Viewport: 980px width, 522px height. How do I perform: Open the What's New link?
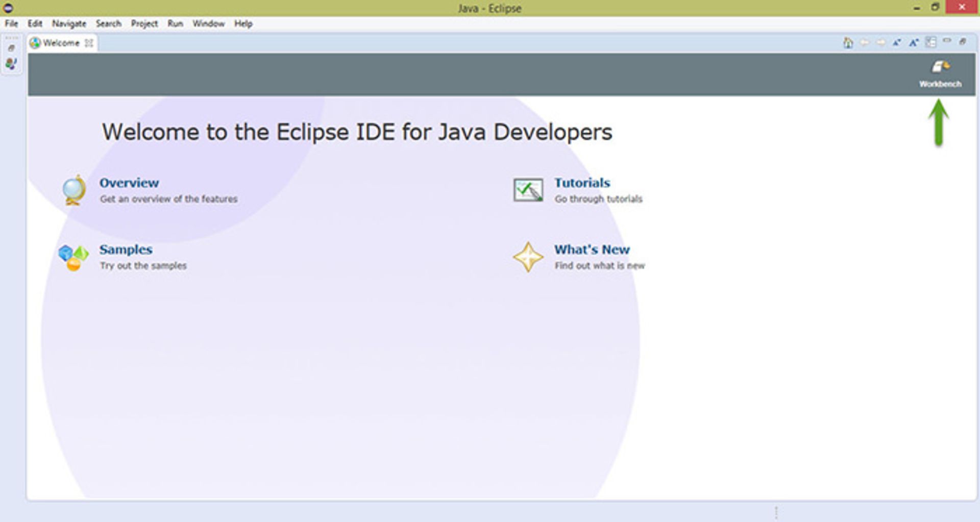(x=592, y=250)
